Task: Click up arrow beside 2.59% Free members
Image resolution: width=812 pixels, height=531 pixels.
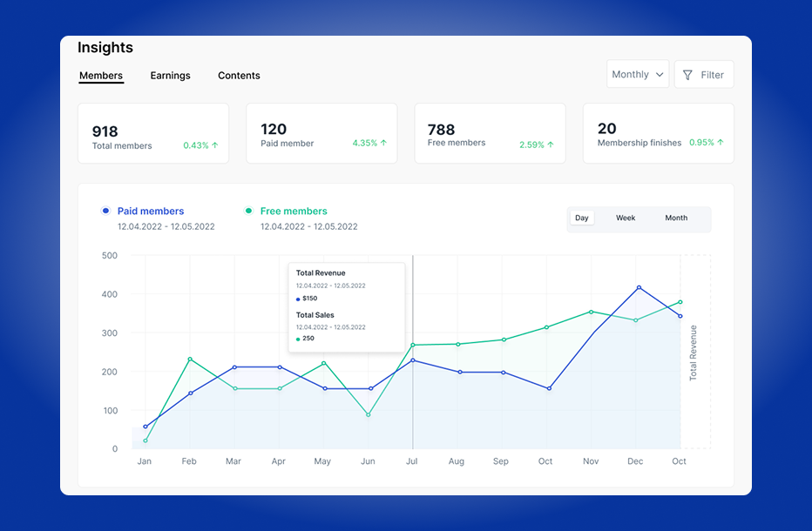Action: 551,145
